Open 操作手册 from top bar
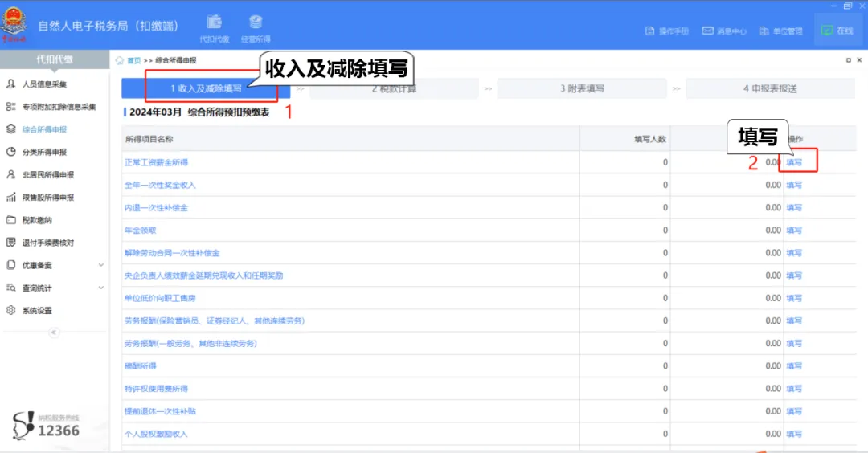This screenshot has width=868, height=453. [x=667, y=31]
